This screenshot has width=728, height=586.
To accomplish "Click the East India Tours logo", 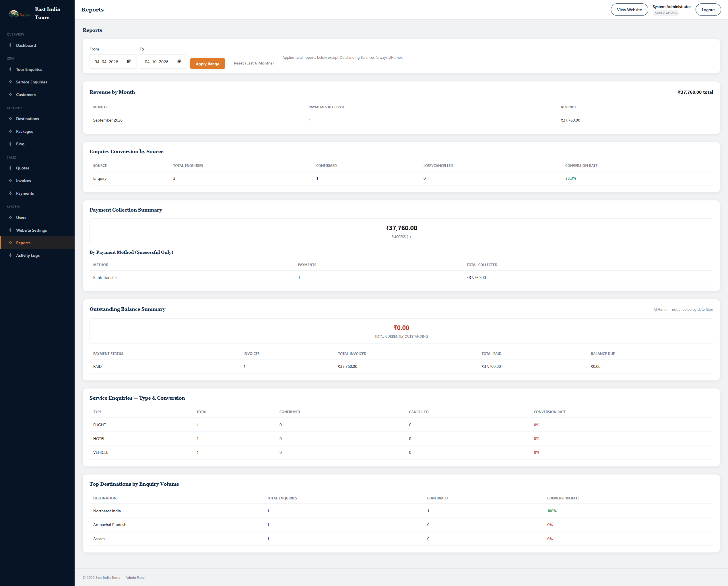I will (x=19, y=13).
